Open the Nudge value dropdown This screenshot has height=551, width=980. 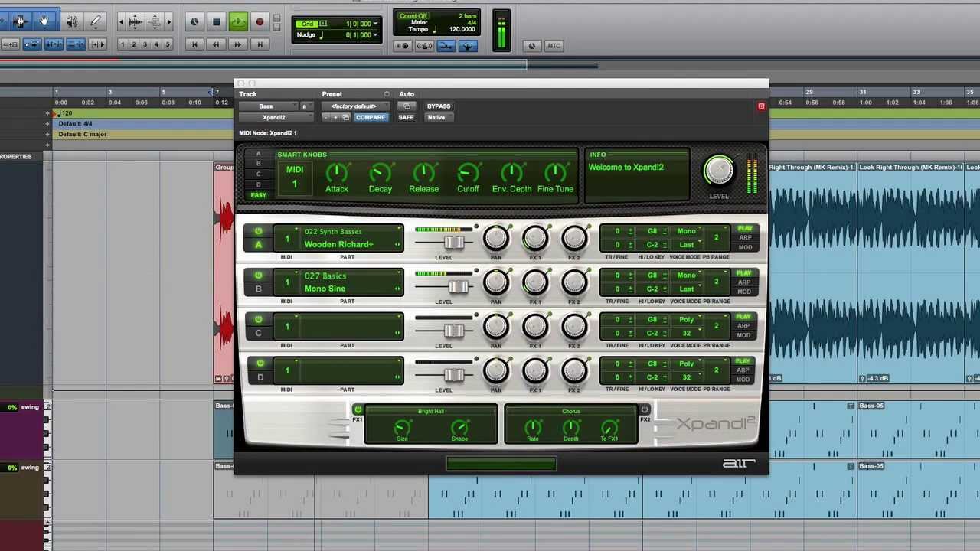[375, 34]
